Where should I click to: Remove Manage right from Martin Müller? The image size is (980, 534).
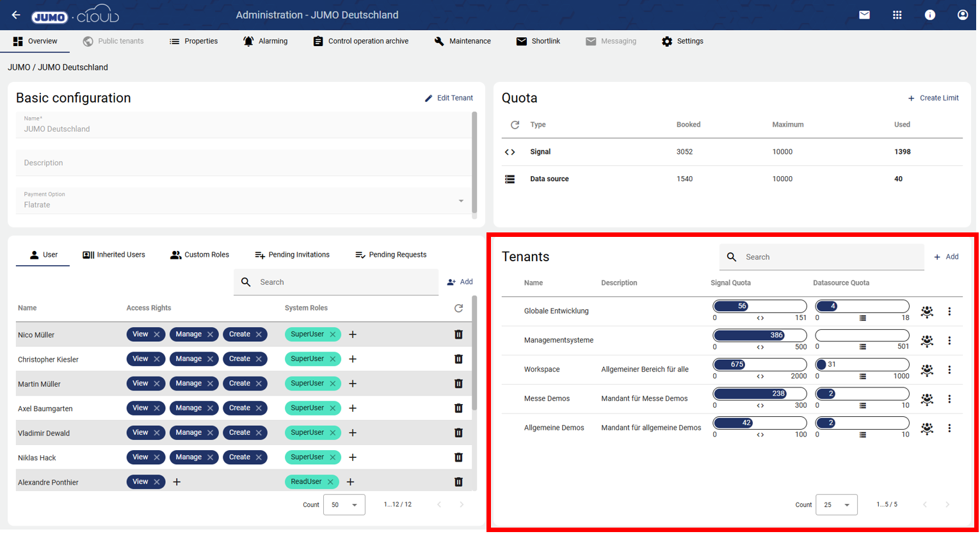(x=210, y=384)
